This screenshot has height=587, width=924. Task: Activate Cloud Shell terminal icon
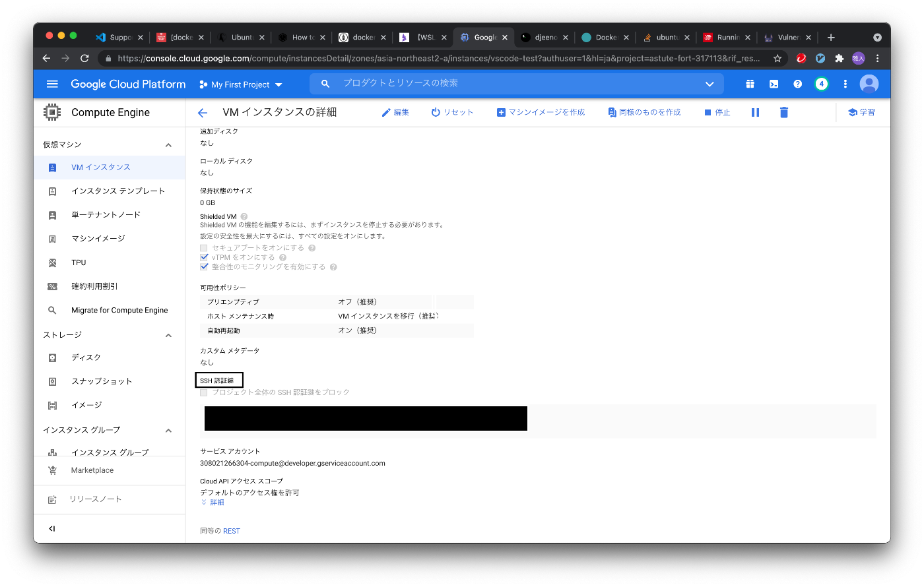coord(774,84)
